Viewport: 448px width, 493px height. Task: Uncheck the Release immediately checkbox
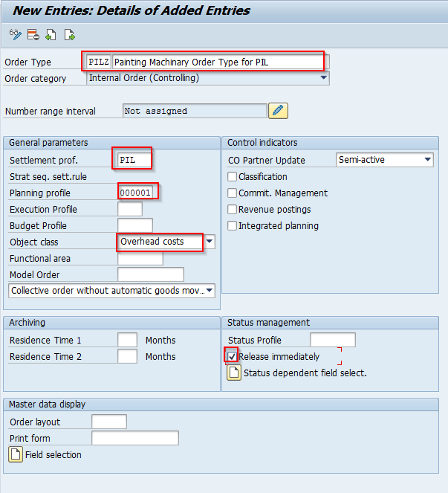(232, 356)
